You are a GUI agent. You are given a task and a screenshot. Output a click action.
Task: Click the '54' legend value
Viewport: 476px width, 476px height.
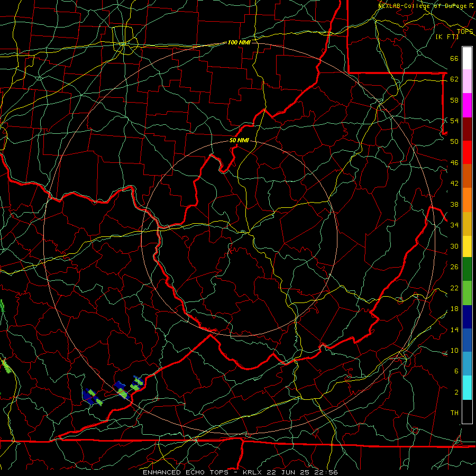click(454, 121)
